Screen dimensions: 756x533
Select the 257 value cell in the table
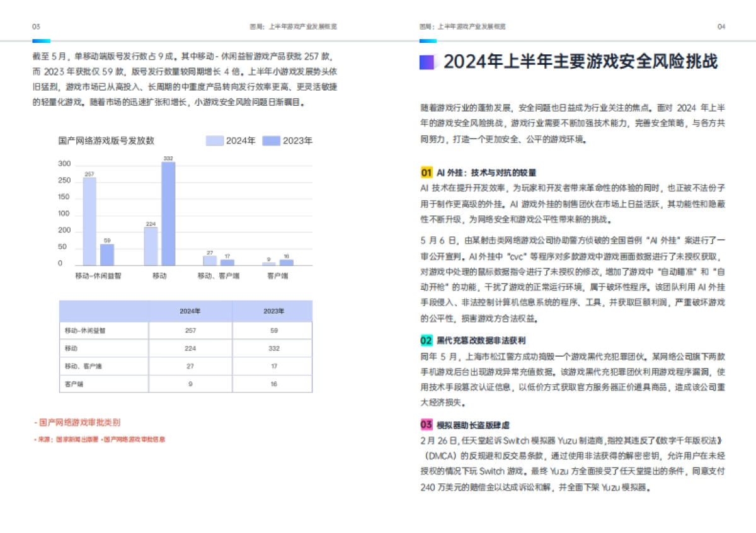(x=189, y=329)
